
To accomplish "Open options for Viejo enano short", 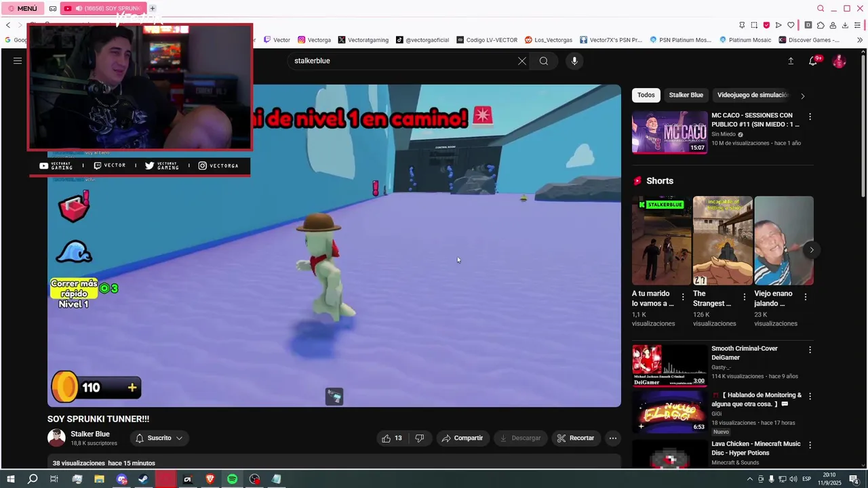I will pyautogui.click(x=805, y=297).
